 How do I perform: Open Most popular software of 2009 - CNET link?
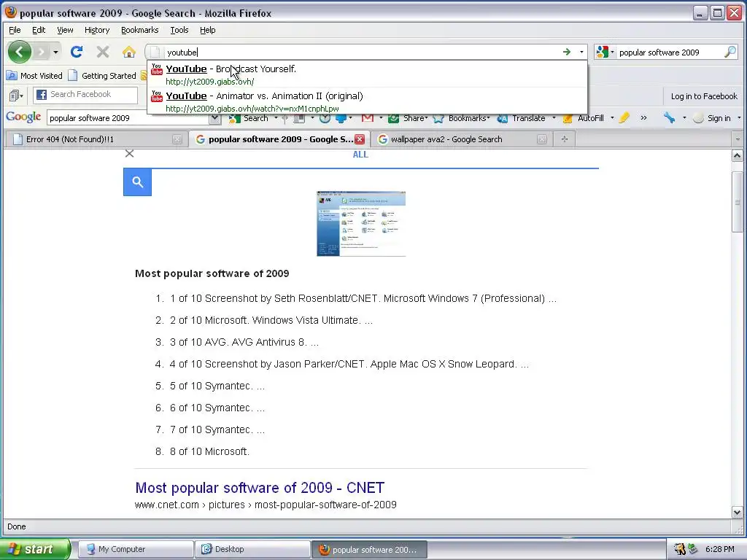tap(260, 488)
